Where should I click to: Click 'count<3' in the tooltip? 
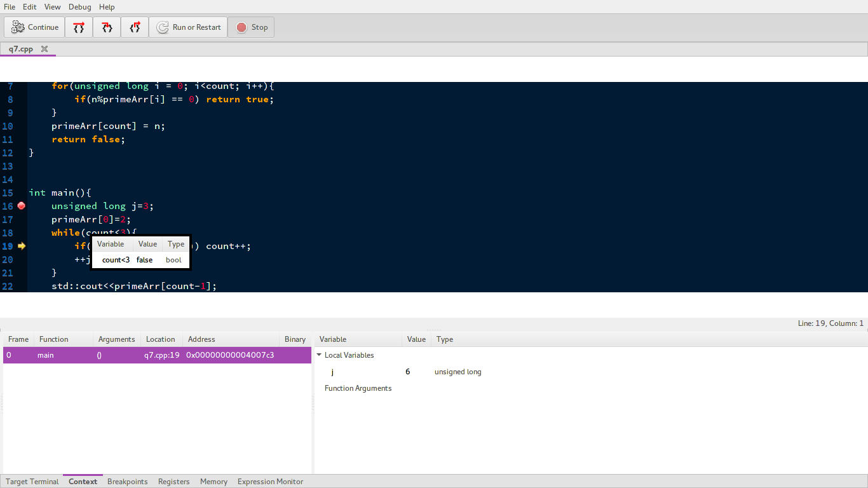[116, 260]
